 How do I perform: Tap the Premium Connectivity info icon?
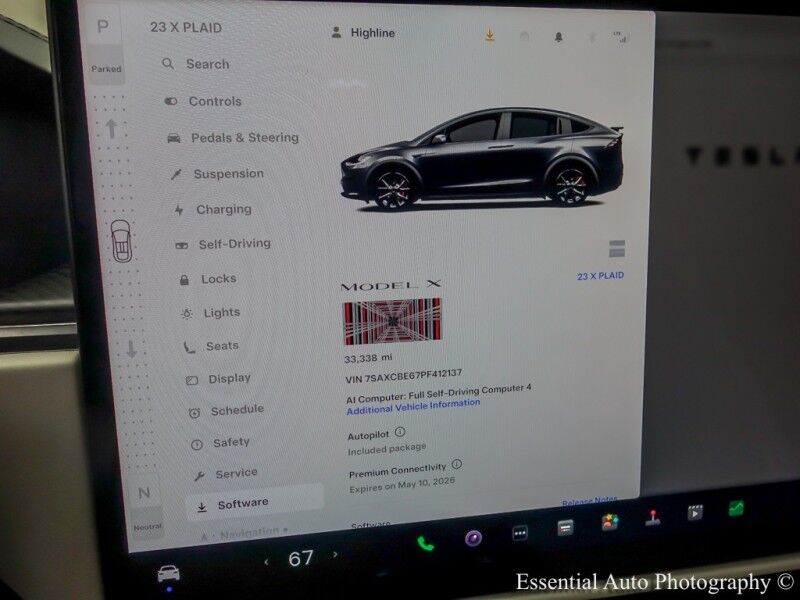tap(457, 464)
